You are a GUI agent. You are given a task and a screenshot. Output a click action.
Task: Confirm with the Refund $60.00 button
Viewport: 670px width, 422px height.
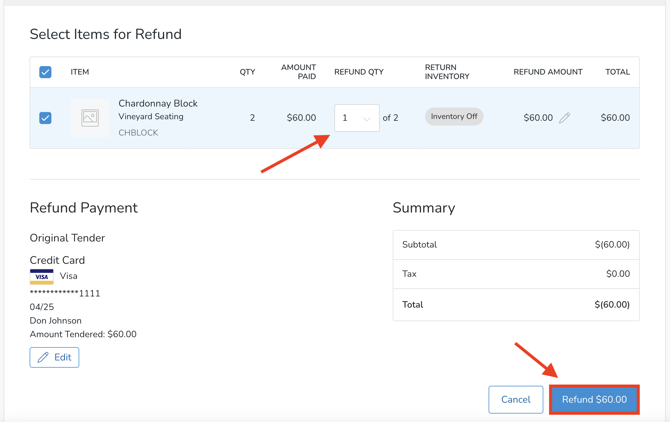[594, 400]
